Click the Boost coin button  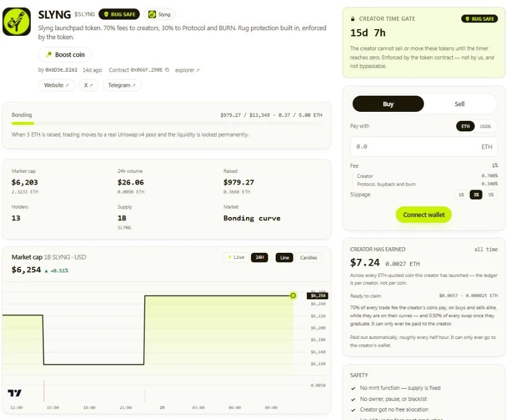pyautogui.click(x=65, y=55)
